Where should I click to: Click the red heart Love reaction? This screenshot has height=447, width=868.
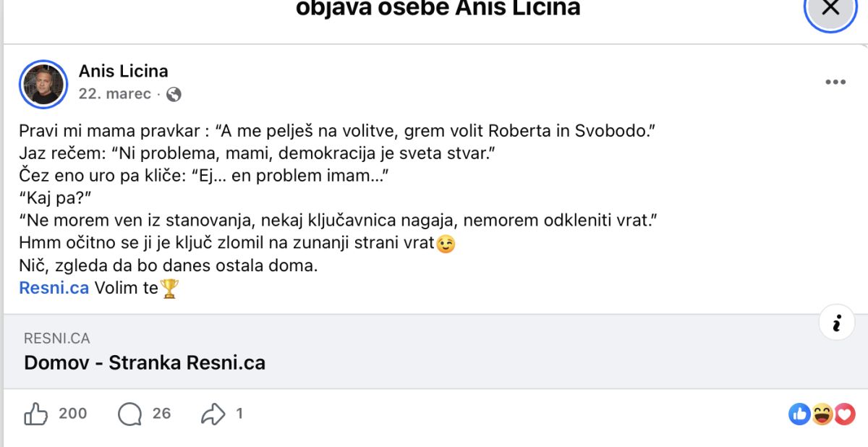[x=843, y=414]
